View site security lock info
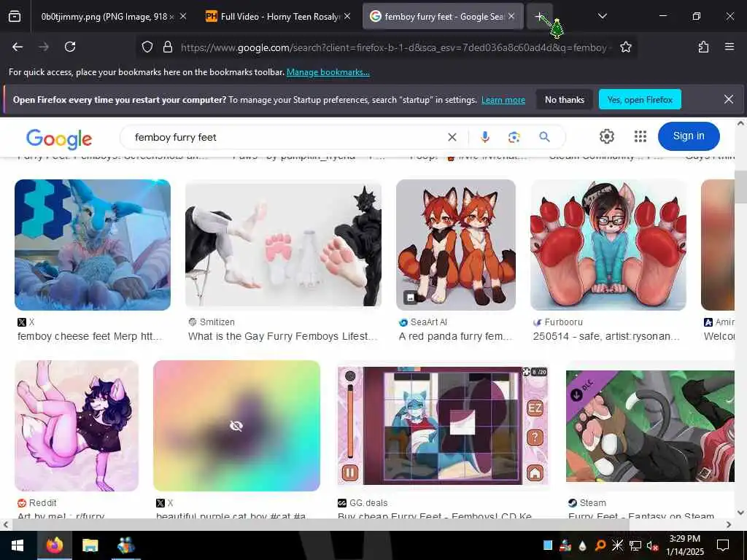 click(168, 47)
